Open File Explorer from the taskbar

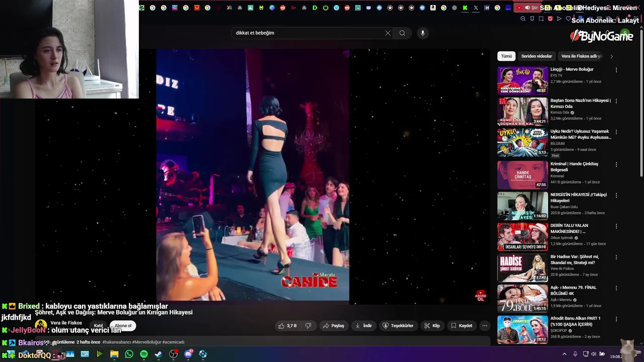114,354
